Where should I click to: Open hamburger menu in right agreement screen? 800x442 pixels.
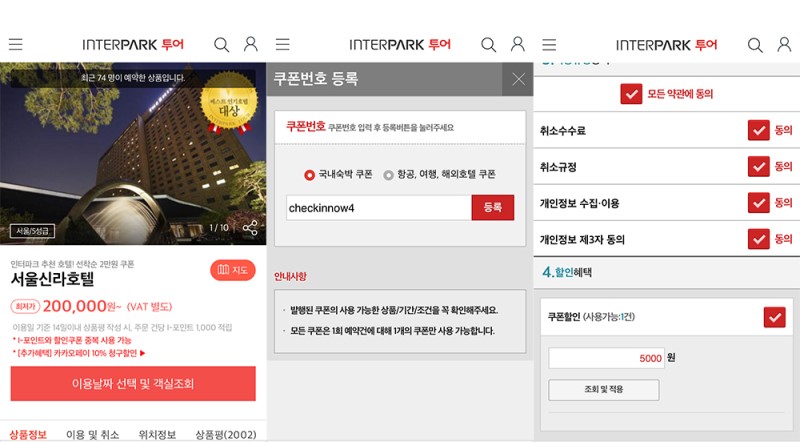[x=549, y=44]
